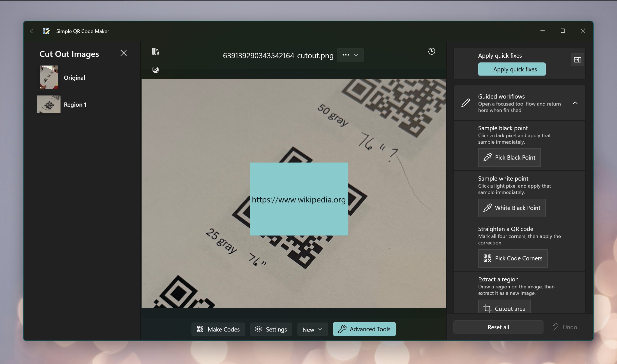Open Settings from the bottom bar
This screenshot has width=617, height=364.
click(x=271, y=330)
